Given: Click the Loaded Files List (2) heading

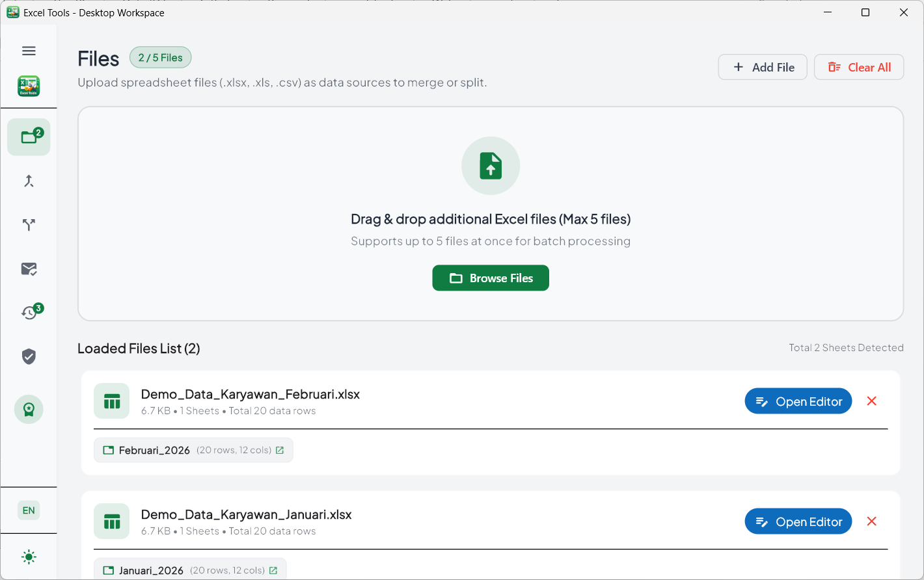Looking at the screenshot, I should (139, 349).
